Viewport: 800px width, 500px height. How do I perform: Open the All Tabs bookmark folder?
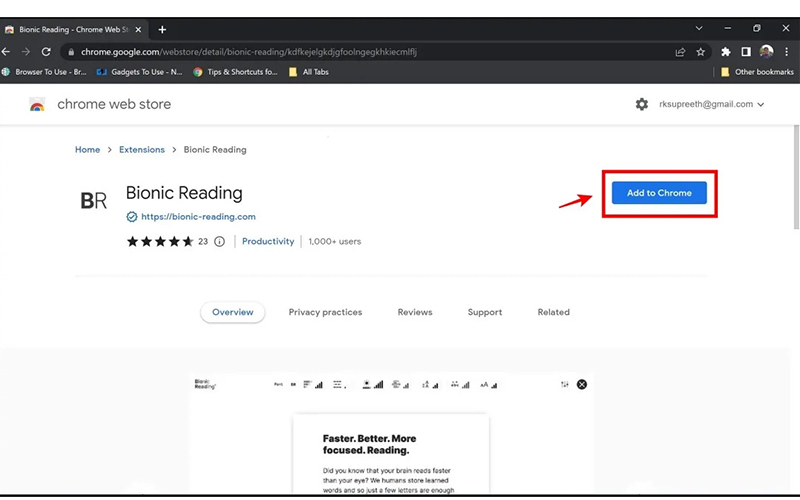click(309, 72)
